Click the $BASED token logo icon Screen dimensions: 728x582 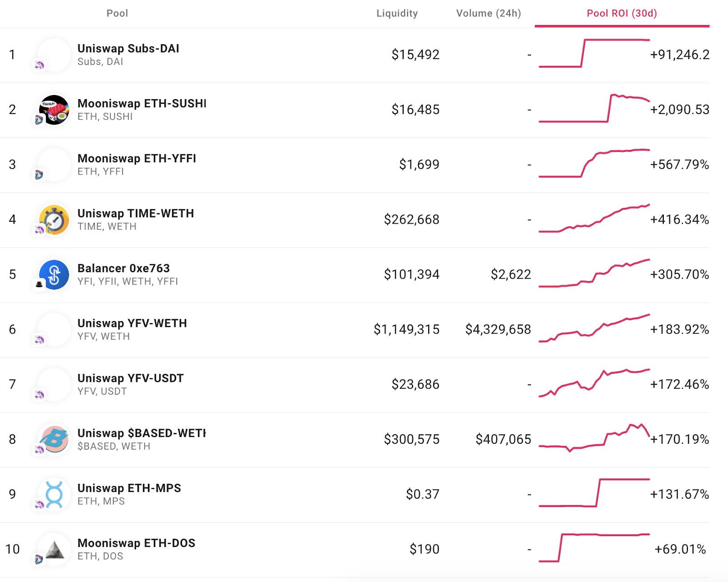(x=55, y=439)
